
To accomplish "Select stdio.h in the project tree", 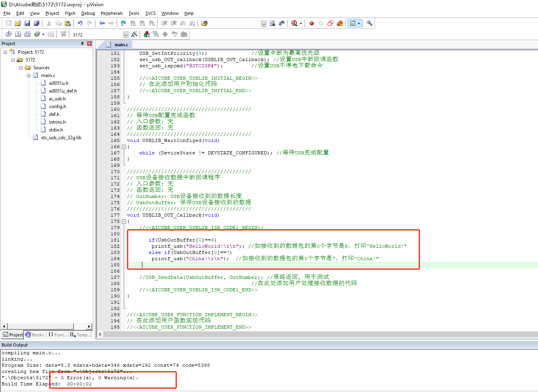I will (x=56, y=130).
